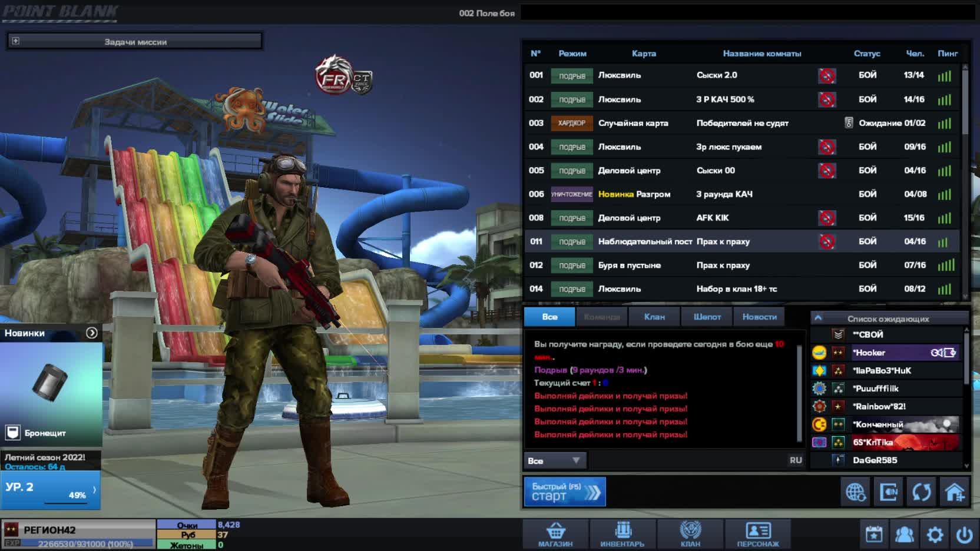Click the Быстрый старт button
980x551 pixels.
coord(565,492)
